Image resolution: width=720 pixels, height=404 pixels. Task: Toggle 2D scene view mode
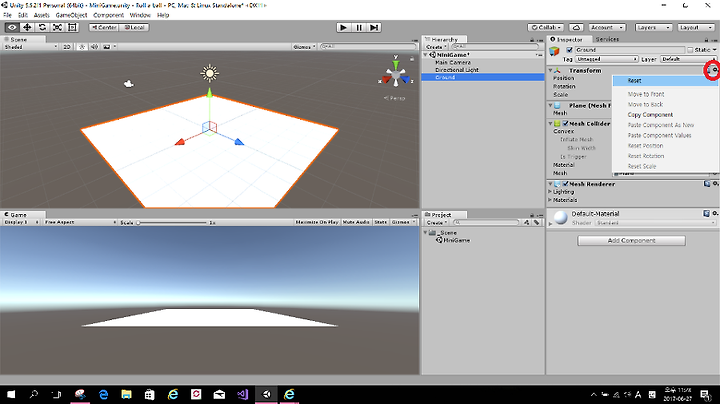tap(67, 47)
